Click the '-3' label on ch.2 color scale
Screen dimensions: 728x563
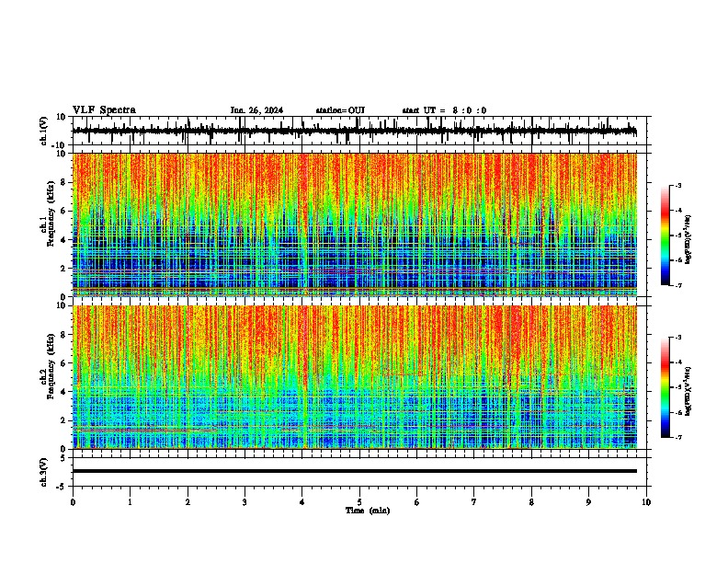[677, 338]
